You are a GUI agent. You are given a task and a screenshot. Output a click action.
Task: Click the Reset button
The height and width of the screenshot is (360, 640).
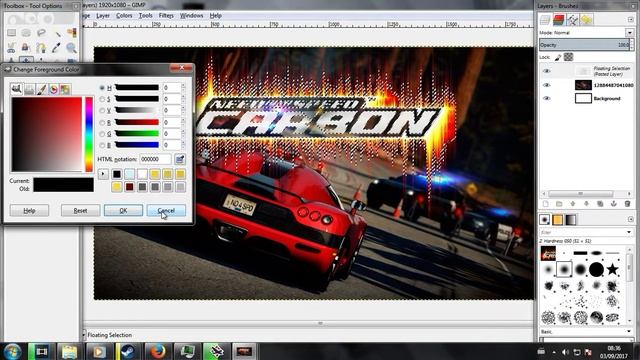point(80,211)
